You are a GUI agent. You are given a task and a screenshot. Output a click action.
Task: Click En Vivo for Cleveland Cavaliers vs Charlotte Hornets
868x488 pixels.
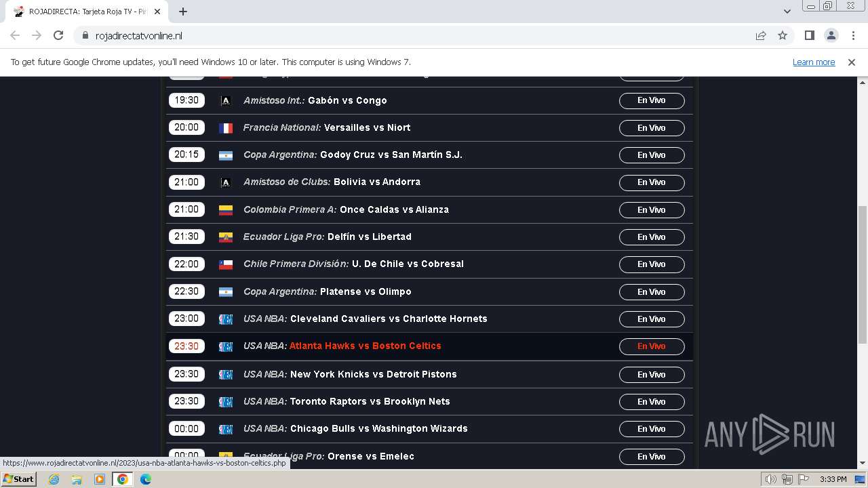(652, 319)
